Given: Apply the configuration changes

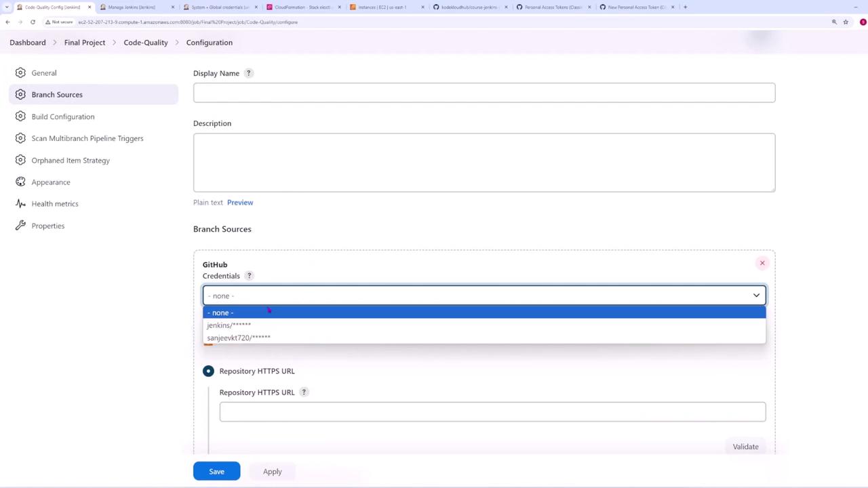Looking at the screenshot, I should pos(272,471).
